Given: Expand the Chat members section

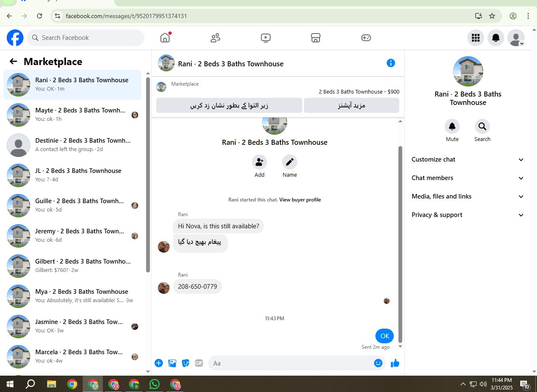Looking at the screenshot, I should [468, 178].
